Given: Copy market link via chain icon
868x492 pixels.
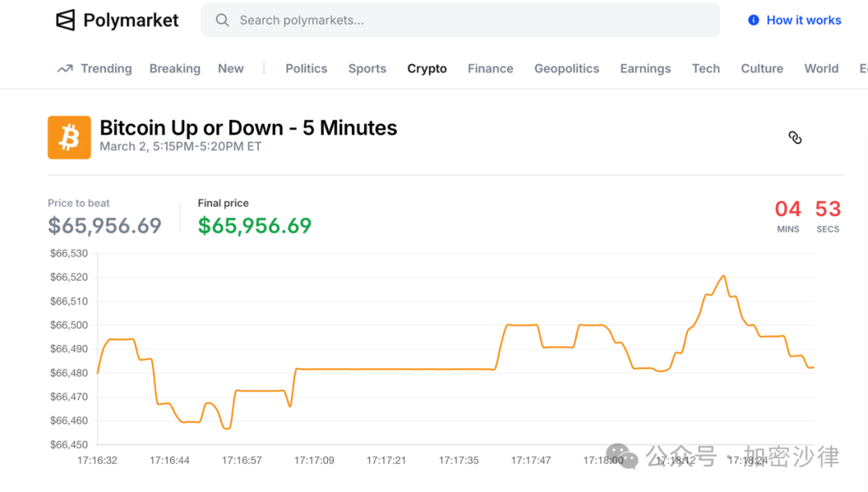Looking at the screenshot, I should coord(795,137).
